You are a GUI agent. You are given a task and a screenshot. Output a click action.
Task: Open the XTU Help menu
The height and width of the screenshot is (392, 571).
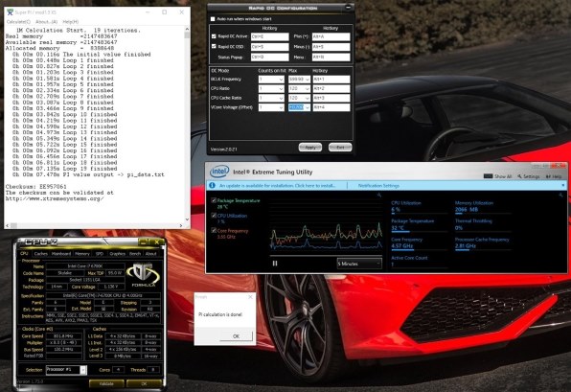553,176
